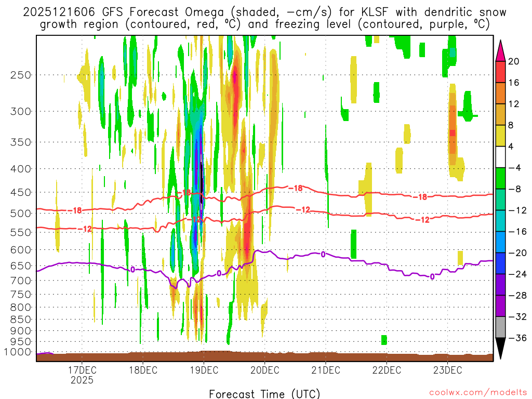This screenshot has width=532, height=399.
Task: Pick the royal blue colorbar swatch between -20 and -24
Action: click(x=500, y=263)
